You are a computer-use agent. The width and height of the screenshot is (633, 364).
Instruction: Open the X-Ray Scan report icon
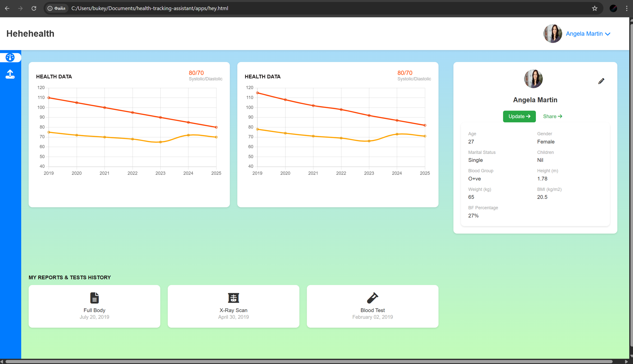[233, 298]
